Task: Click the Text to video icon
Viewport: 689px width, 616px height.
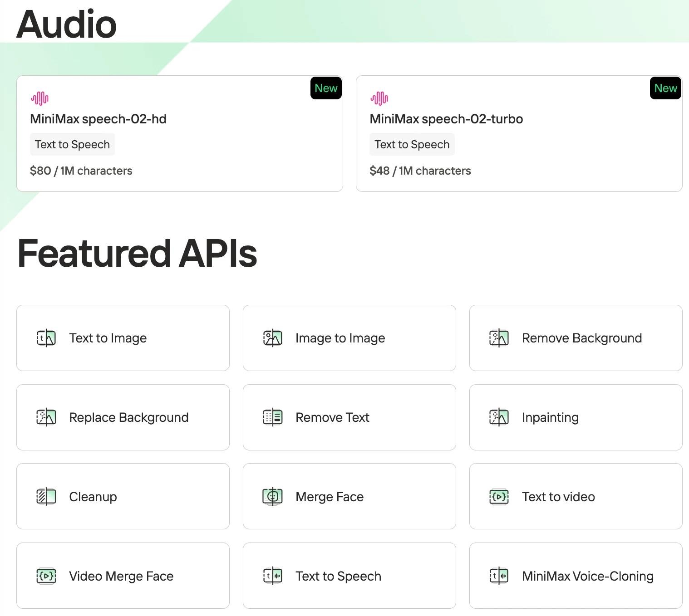Action: [499, 497]
